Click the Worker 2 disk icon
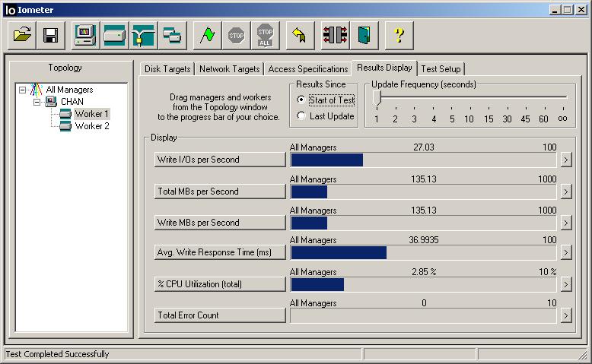The width and height of the screenshot is (592, 364). (65, 125)
